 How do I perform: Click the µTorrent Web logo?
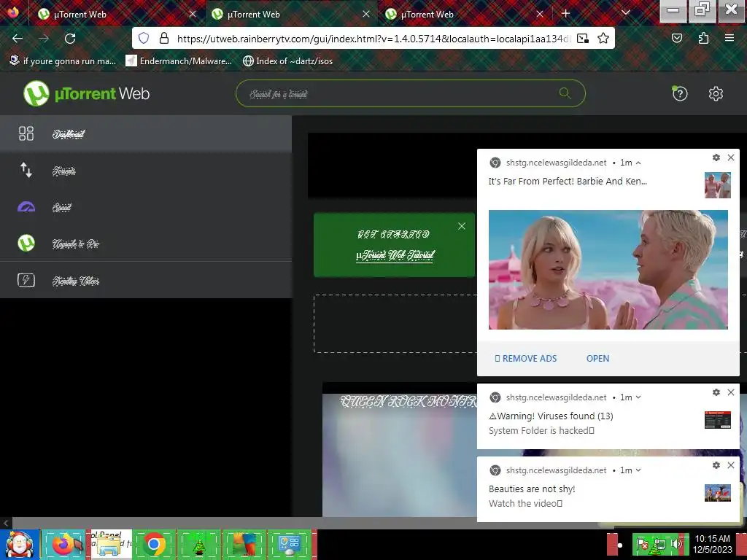pyautogui.click(x=86, y=93)
